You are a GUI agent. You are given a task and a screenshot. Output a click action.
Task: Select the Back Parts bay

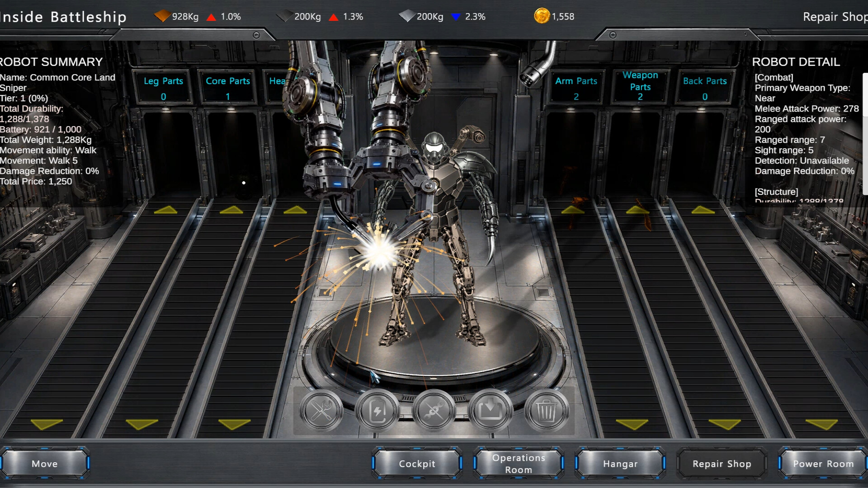[705, 88]
